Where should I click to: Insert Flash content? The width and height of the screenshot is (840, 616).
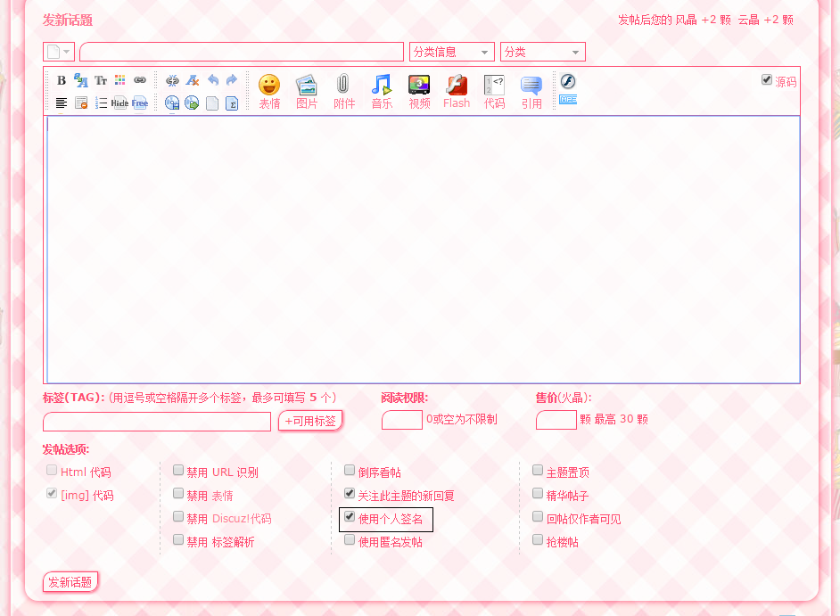(x=457, y=92)
